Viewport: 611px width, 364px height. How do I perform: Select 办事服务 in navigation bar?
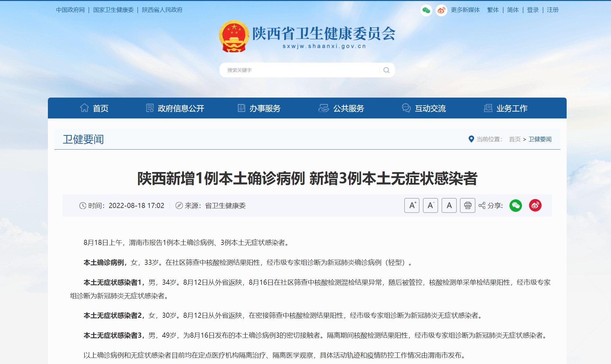(x=259, y=108)
